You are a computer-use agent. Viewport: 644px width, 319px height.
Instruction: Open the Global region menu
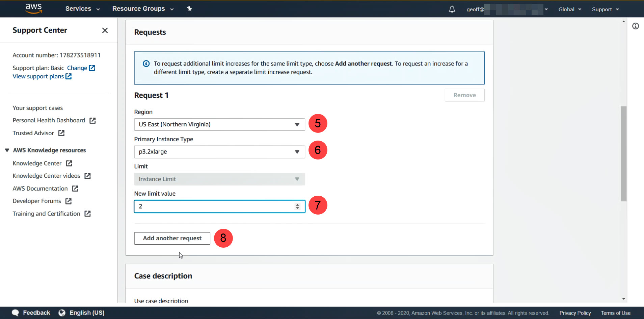[x=570, y=9]
